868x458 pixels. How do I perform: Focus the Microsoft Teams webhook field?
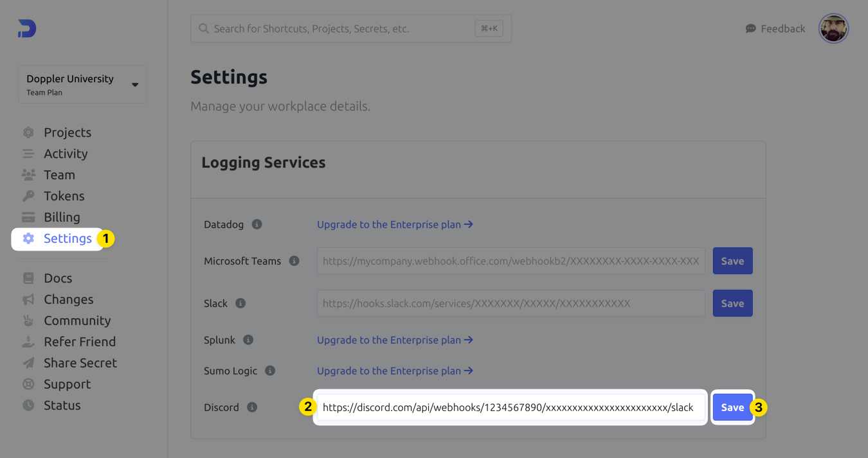click(x=511, y=261)
